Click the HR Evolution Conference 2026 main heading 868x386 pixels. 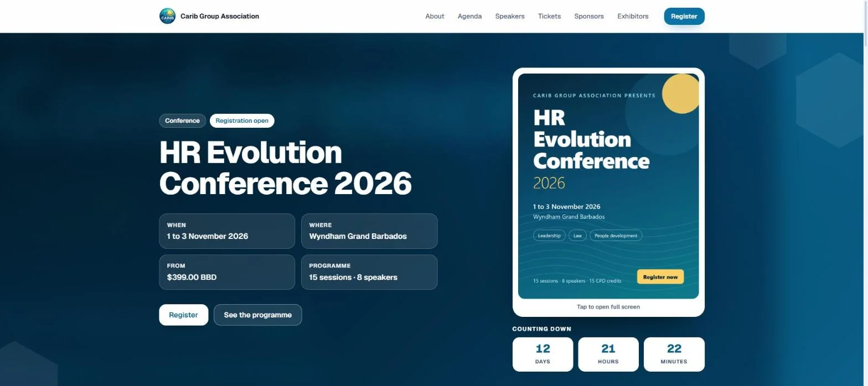tap(285, 168)
